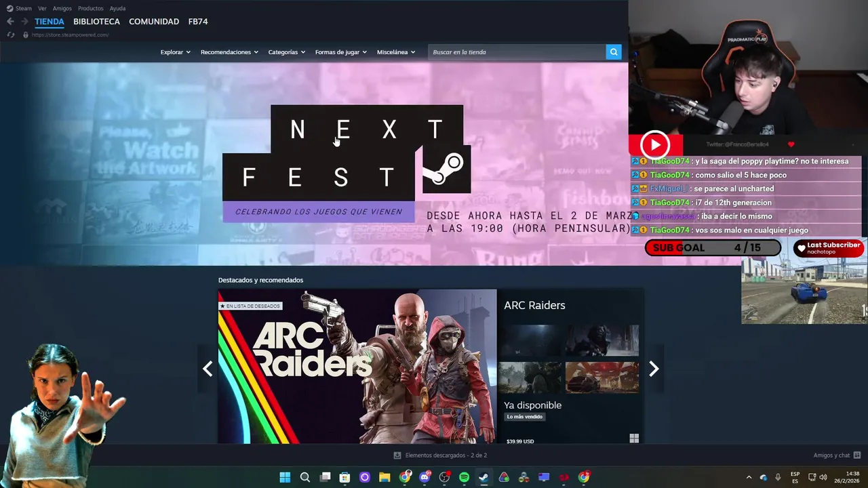This screenshot has height=488, width=868.
Task: Reload the store page using refresh icon
Action: [10, 35]
